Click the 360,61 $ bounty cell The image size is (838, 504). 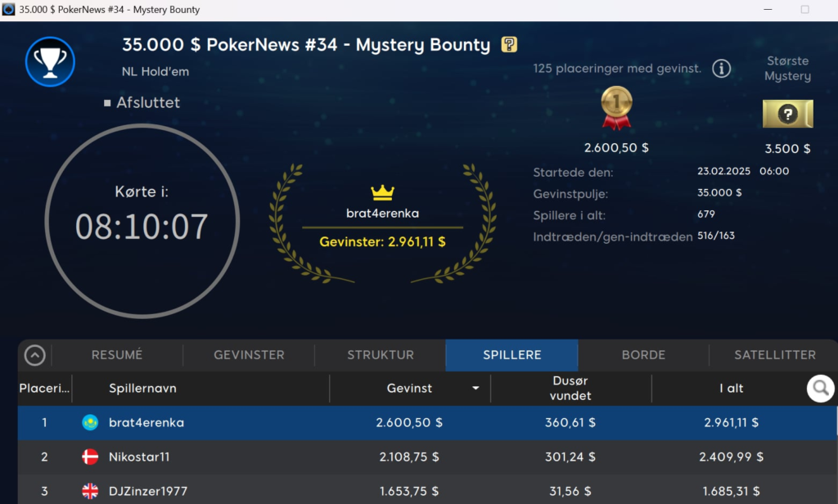570,422
